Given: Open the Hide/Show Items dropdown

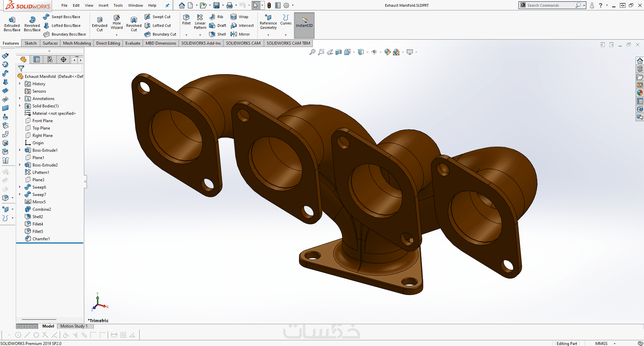Looking at the screenshot, I should pos(381,52).
